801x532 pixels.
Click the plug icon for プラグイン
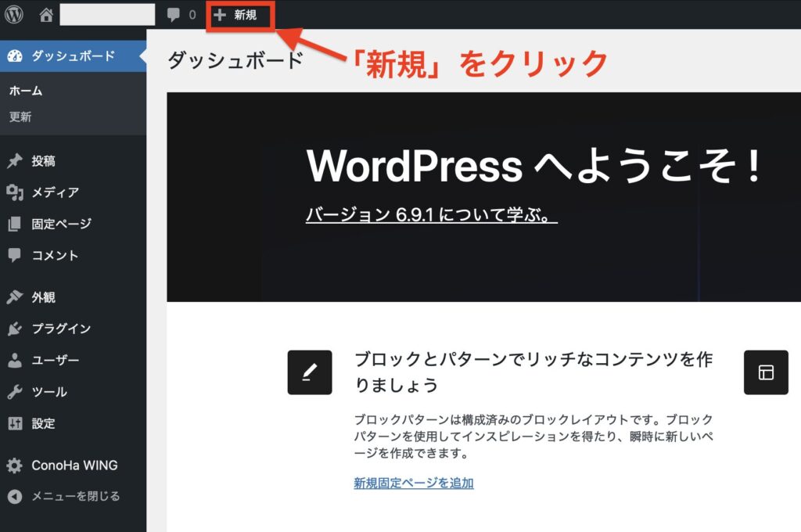pyautogui.click(x=14, y=329)
